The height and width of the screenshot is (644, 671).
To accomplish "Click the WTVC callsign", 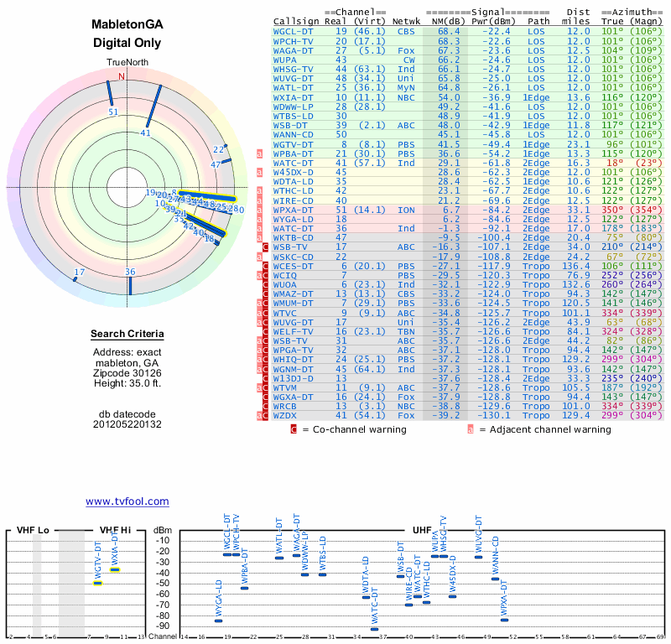I will click(x=285, y=314).
